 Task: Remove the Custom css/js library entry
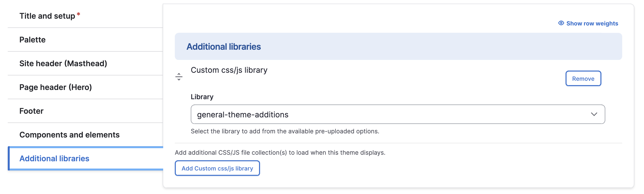[x=583, y=78]
